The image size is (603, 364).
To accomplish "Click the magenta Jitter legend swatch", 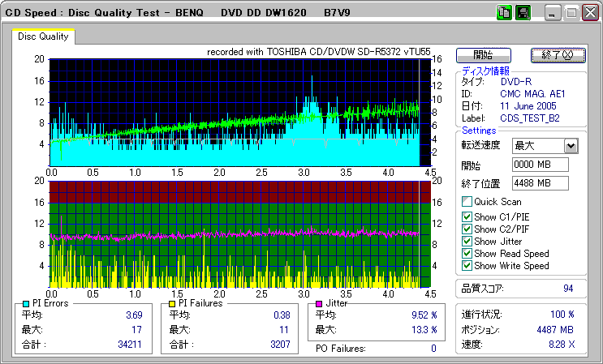I will 319,303.
